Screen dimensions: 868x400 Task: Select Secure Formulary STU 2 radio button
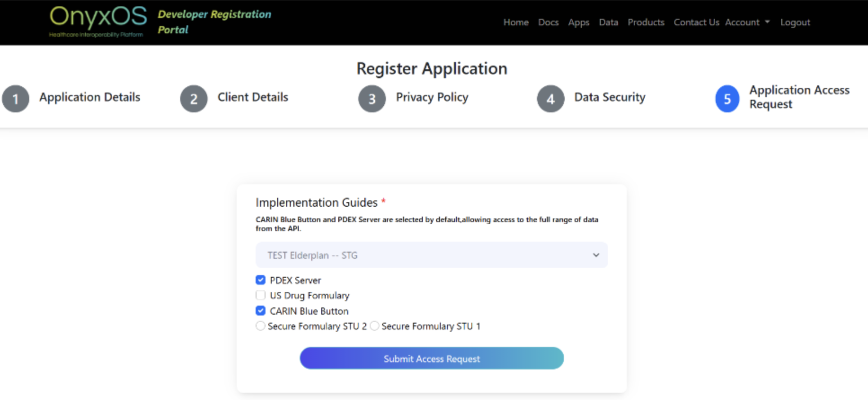click(x=261, y=326)
